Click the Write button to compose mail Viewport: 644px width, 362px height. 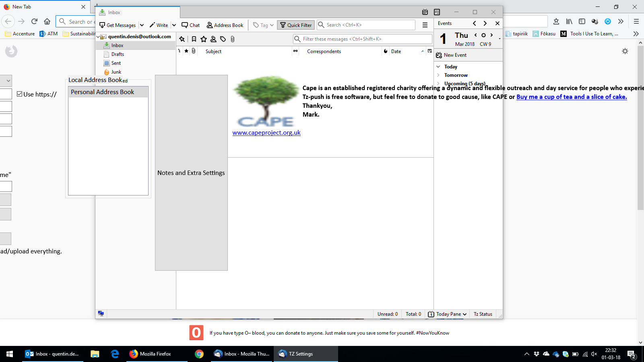tap(159, 25)
